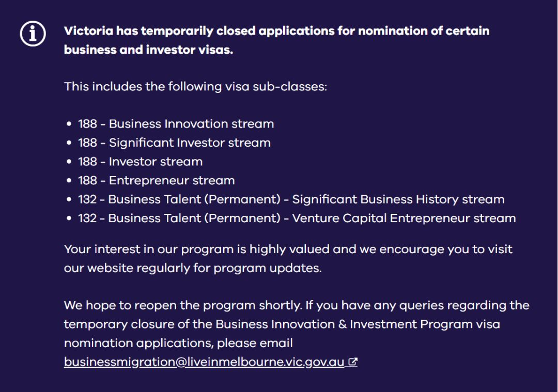Click the bullet beside Entrepreneur stream

click(69, 181)
